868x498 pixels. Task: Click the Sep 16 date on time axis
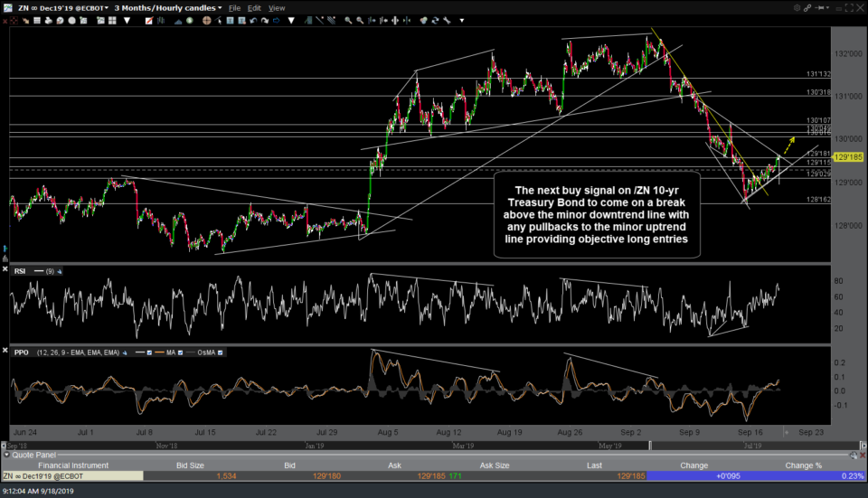(x=750, y=432)
